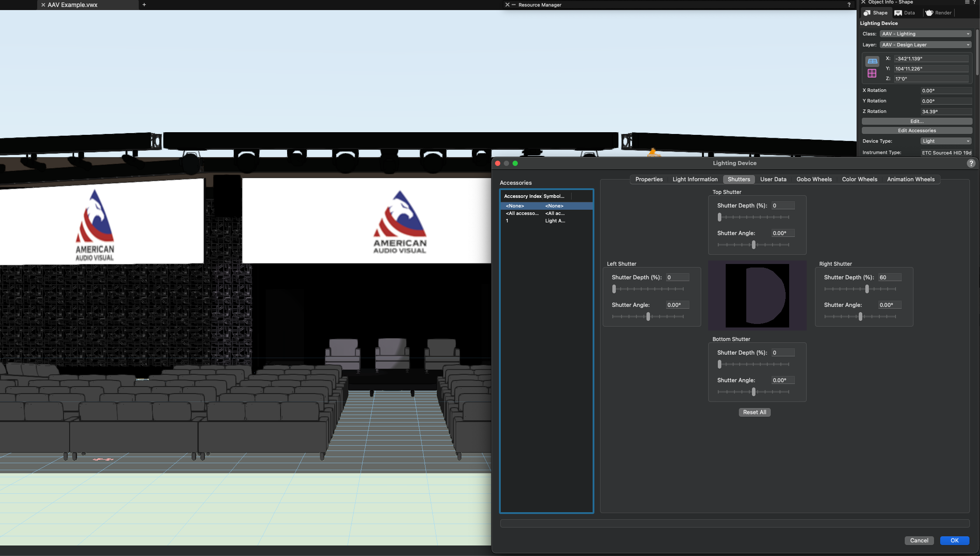Collapse the Resource Manager palette with the dash
980x556 pixels.
pyautogui.click(x=514, y=5)
